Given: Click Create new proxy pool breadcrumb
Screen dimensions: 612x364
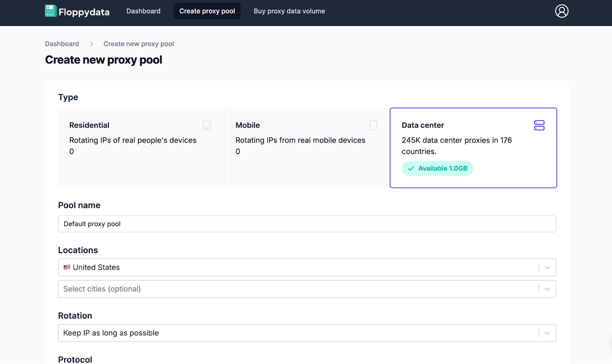Looking at the screenshot, I should click(x=138, y=44).
